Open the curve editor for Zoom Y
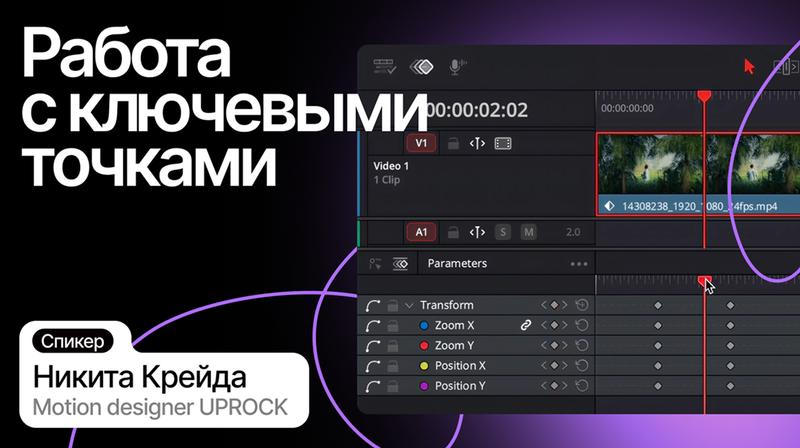The height and width of the screenshot is (448, 800). tap(373, 346)
